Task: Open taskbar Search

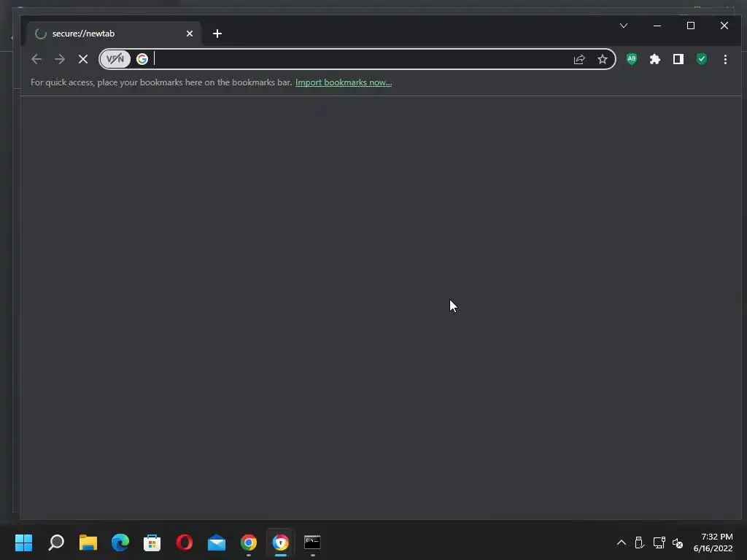Action: coord(55,542)
